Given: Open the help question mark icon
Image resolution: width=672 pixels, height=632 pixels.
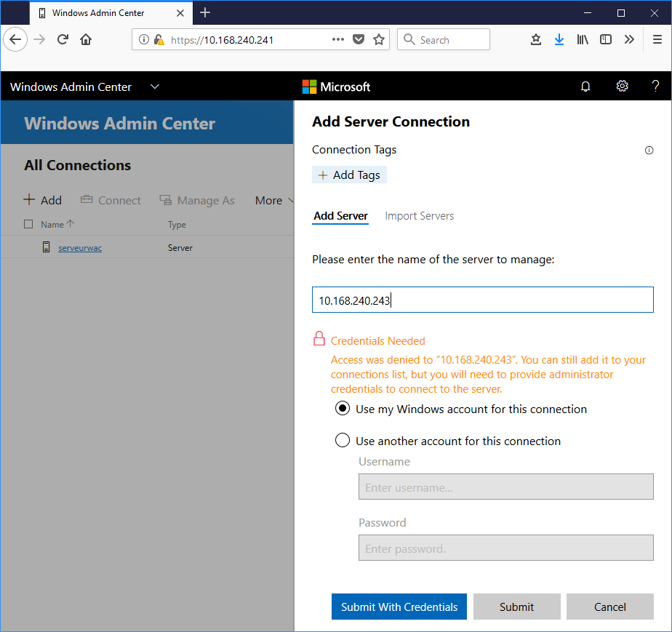Looking at the screenshot, I should [655, 86].
